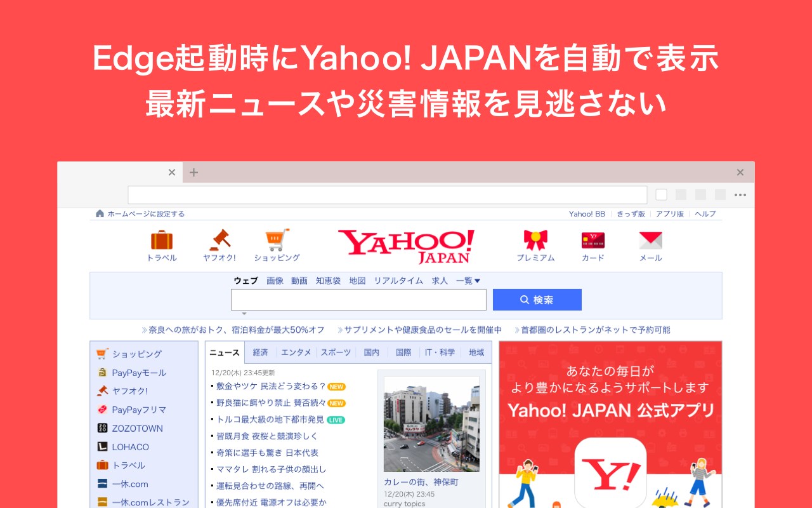Open the 首都圏のレストラン reservation promo link
The height and width of the screenshot is (508, 812).
coord(593,330)
